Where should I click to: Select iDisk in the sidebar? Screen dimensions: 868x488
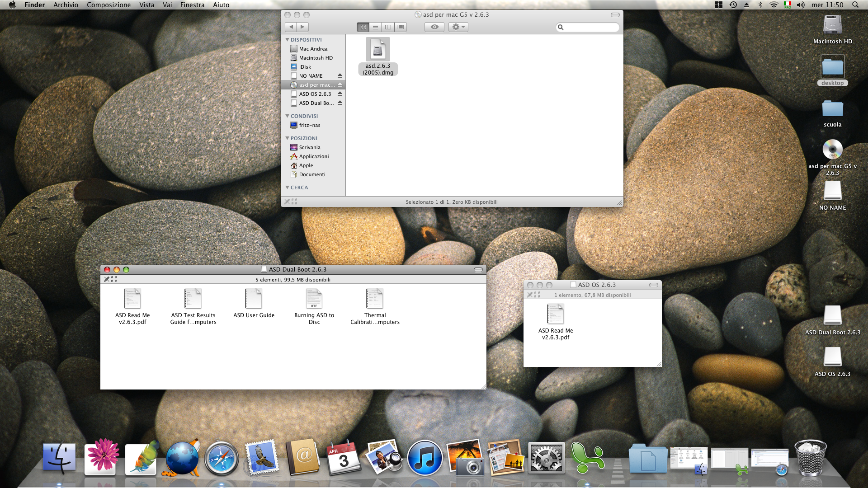[x=313, y=67]
